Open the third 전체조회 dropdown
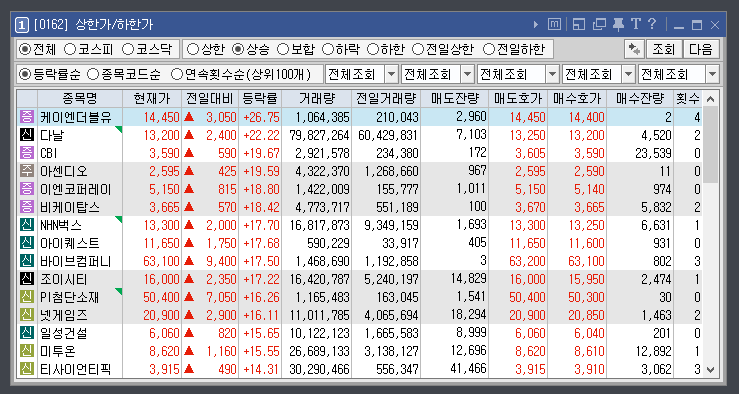The image size is (739, 394). (x=518, y=74)
